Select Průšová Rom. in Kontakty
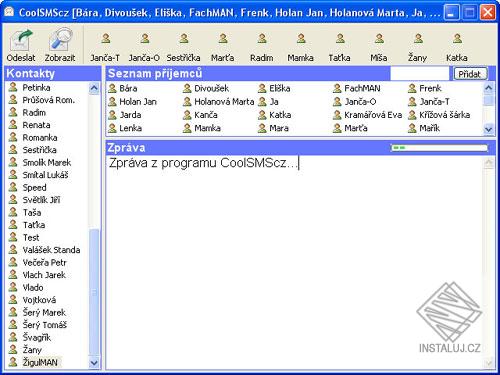The height and width of the screenshot is (375, 500). point(42,100)
